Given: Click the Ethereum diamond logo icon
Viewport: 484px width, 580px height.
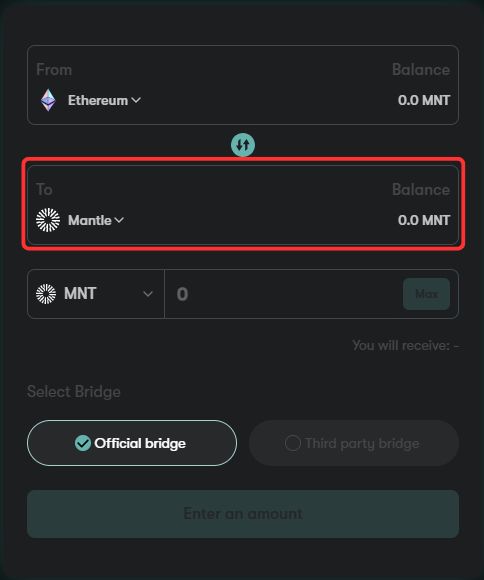Looking at the screenshot, I should pyautogui.click(x=48, y=100).
